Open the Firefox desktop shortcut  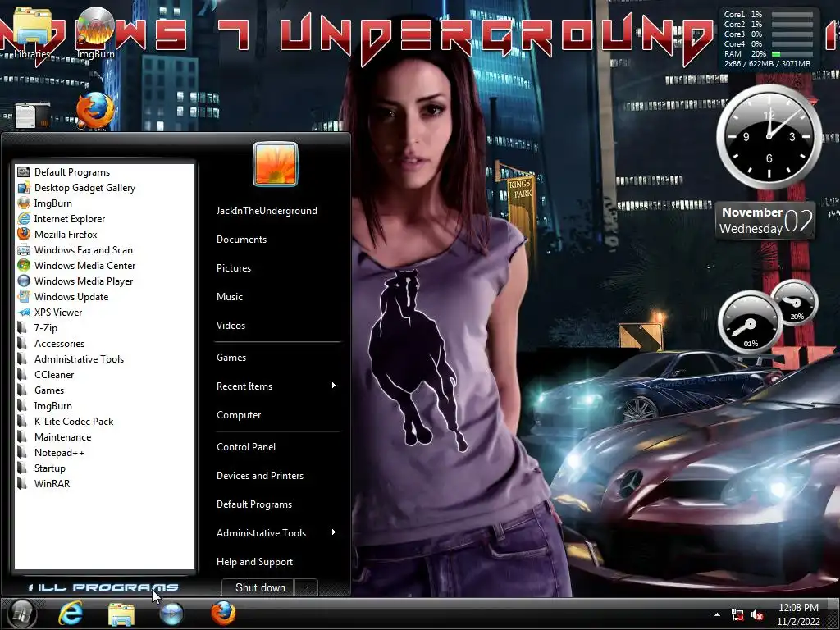click(x=95, y=111)
